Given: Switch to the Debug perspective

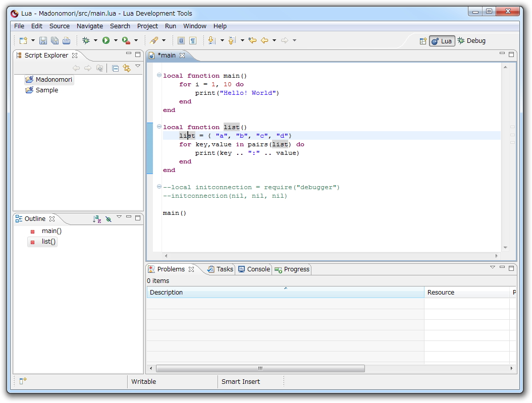Looking at the screenshot, I should click(471, 41).
